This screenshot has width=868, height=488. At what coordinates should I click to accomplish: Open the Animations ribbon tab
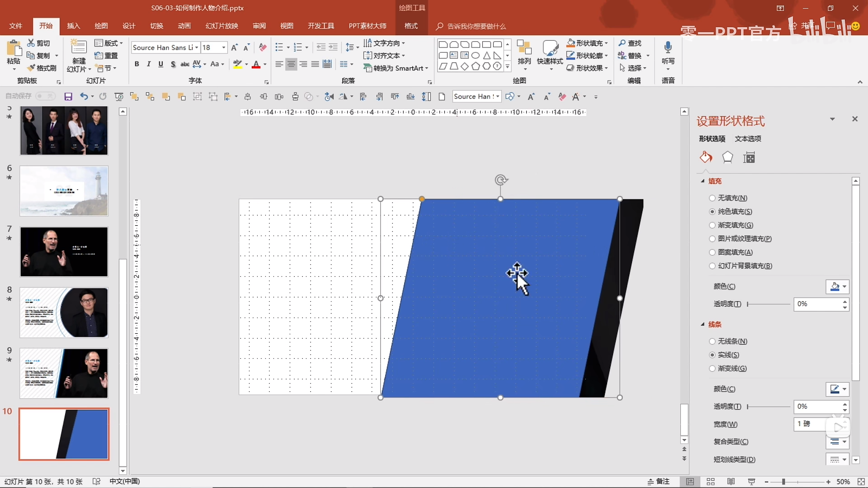[x=184, y=26]
